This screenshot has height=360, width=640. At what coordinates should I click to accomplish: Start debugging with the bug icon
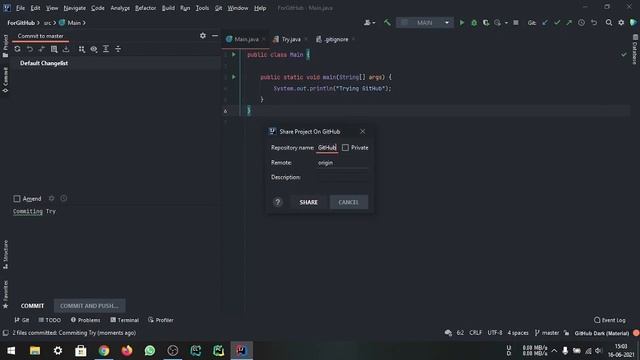pyautogui.click(x=474, y=23)
